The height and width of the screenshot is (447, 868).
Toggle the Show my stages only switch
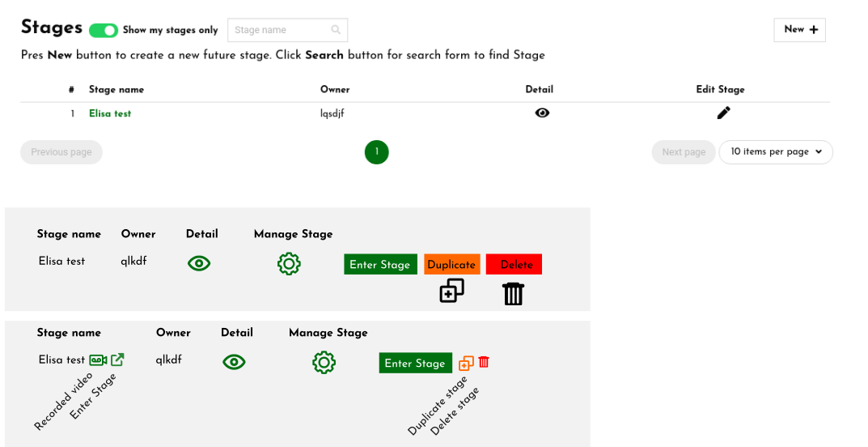[x=104, y=30]
